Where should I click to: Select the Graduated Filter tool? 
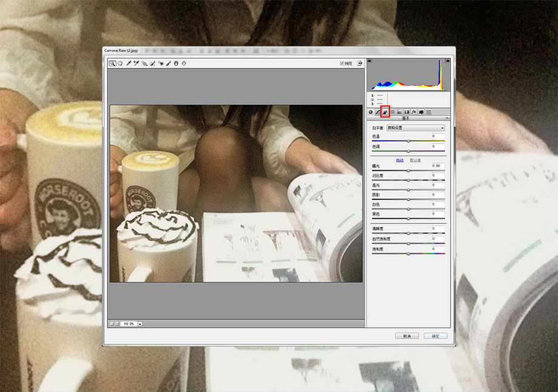coord(176,63)
